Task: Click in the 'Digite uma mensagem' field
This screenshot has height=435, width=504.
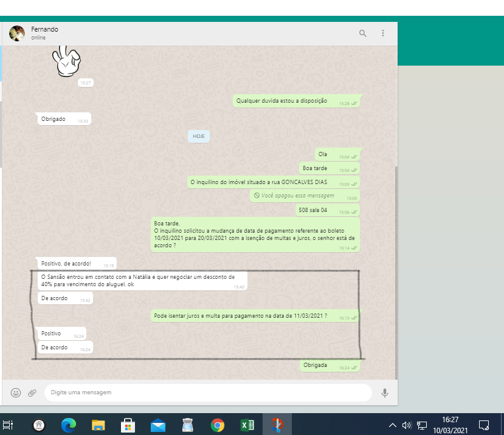Action: point(207,393)
